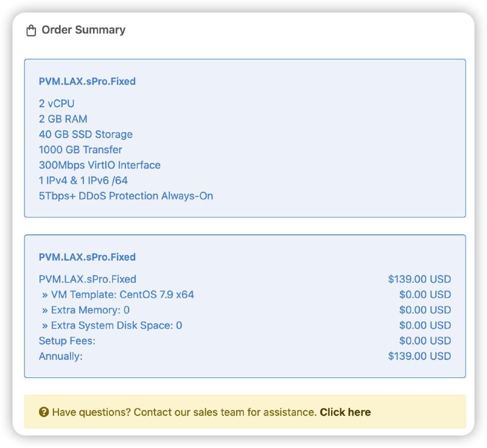Select the "1 IPv4 & 1 IPv6 /64" line

click(83, 180)
